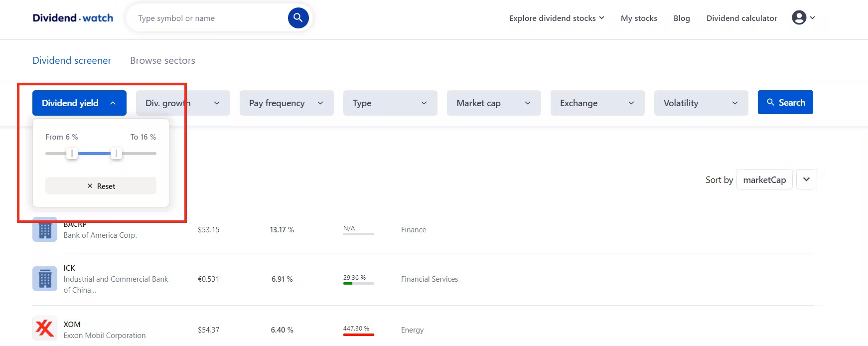This screenshot has height=346, width=868.
Task: Go to the Dividend calculator link
Action: pos(741,18)
